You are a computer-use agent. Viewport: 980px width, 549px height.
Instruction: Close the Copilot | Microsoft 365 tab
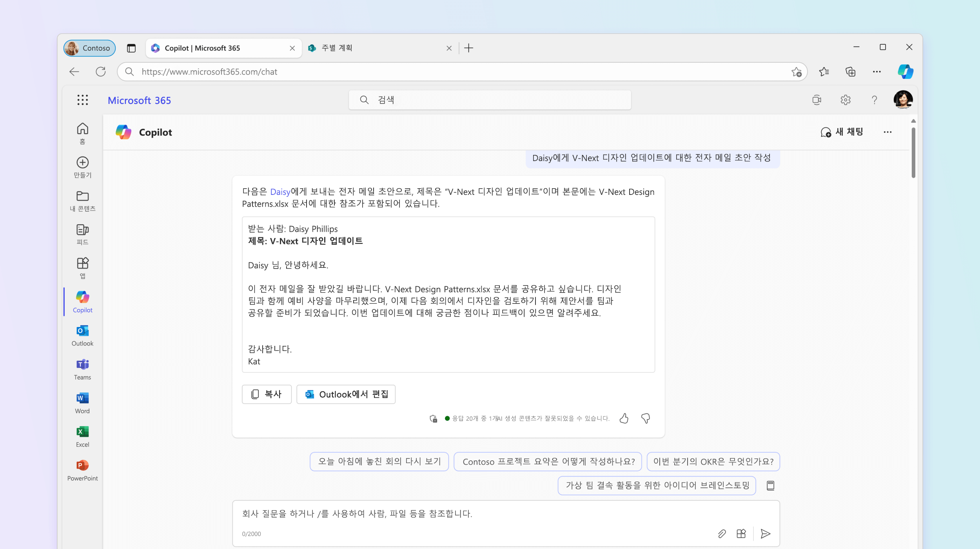click(292, 48)
